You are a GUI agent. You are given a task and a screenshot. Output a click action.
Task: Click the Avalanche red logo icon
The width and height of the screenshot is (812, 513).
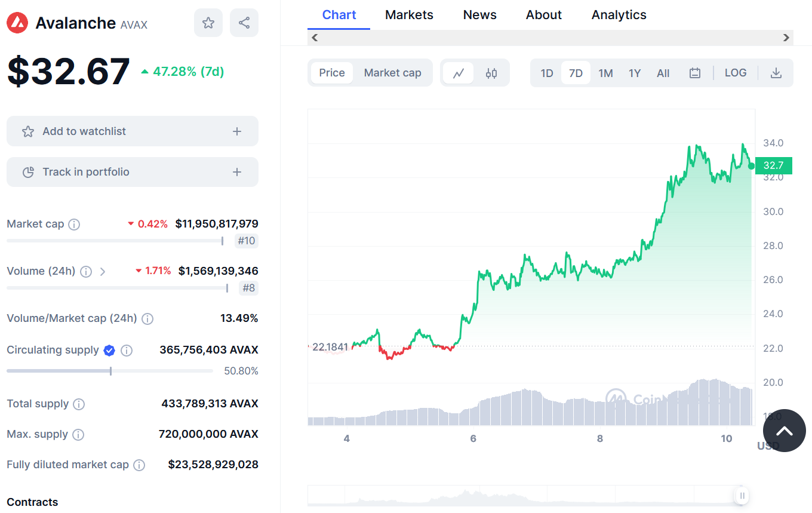(17, 23)
